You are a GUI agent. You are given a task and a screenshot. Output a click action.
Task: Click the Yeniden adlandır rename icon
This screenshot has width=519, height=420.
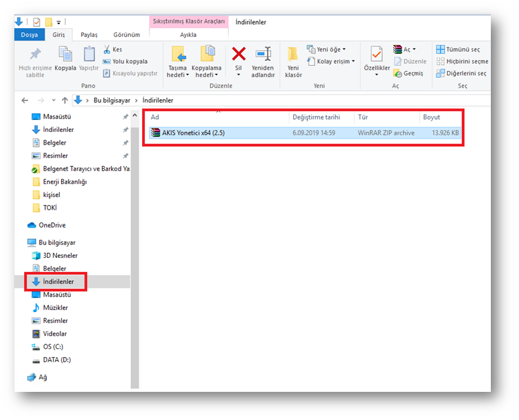click(x=263, y=54)
